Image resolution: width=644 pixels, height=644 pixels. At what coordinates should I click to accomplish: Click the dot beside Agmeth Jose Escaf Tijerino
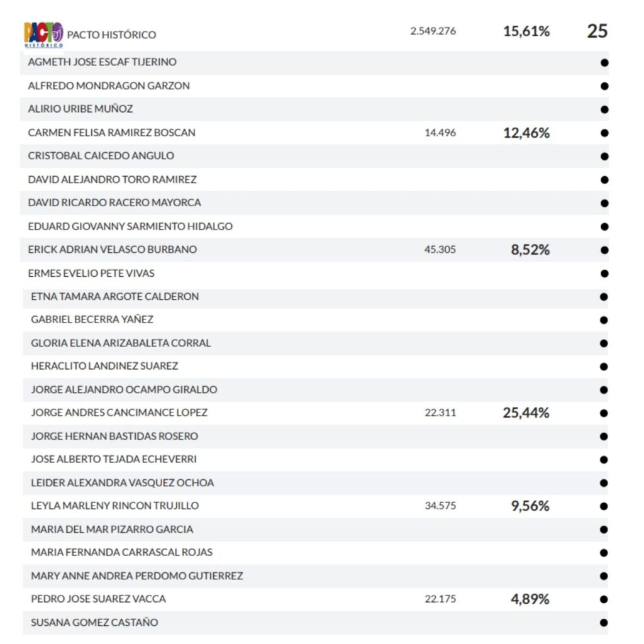(x=604, y=62)
